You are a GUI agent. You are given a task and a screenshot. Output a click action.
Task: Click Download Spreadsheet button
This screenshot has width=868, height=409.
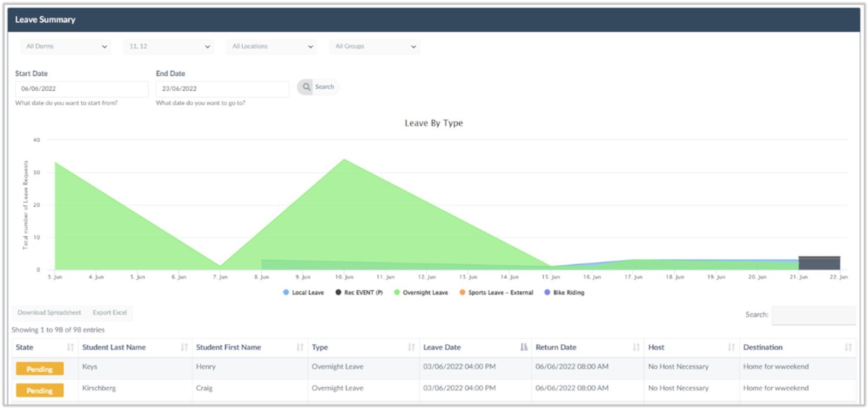coord(50,313)
